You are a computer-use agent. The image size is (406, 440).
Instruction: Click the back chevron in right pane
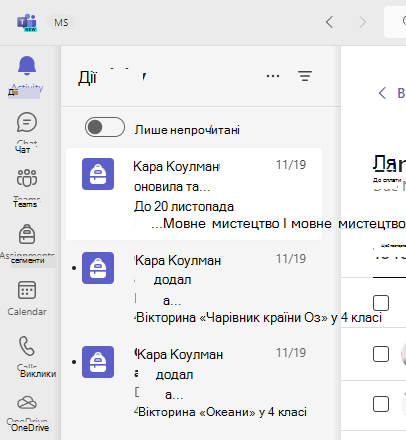tap(382, 93)
